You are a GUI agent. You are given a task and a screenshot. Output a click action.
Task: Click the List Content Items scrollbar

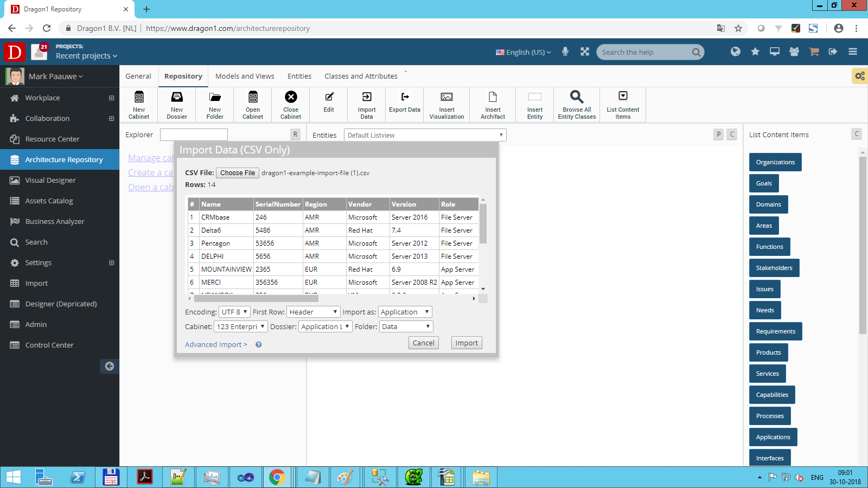click(x=863, y=245)
